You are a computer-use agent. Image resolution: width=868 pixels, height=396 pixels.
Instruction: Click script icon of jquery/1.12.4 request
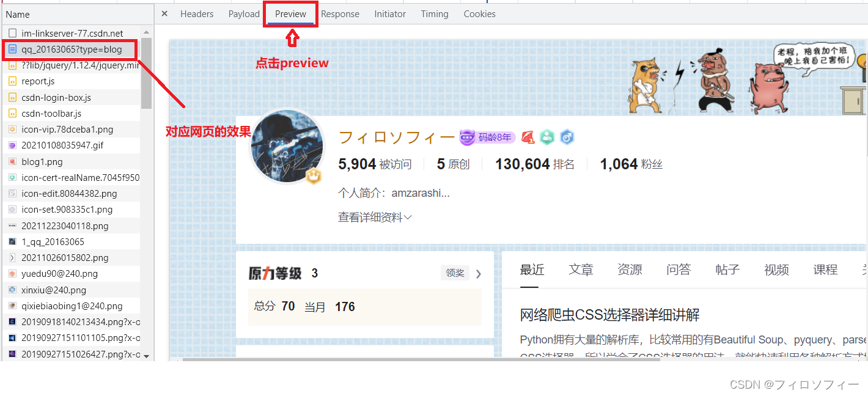pyautogui.click(x=12, y=65)
